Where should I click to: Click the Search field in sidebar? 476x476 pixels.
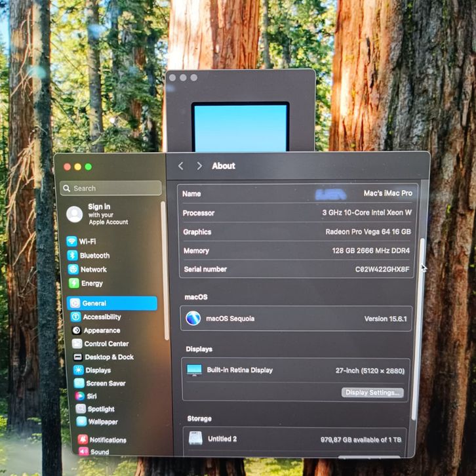(x=111, y=188)
